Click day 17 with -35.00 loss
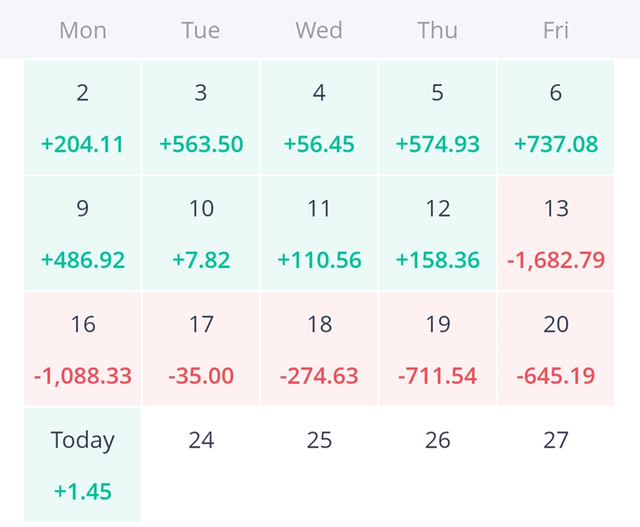 click(x=201, y=350)
